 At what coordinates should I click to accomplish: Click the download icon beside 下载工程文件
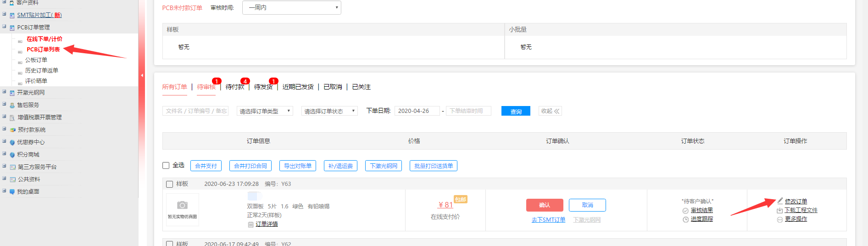coord(779,210)
